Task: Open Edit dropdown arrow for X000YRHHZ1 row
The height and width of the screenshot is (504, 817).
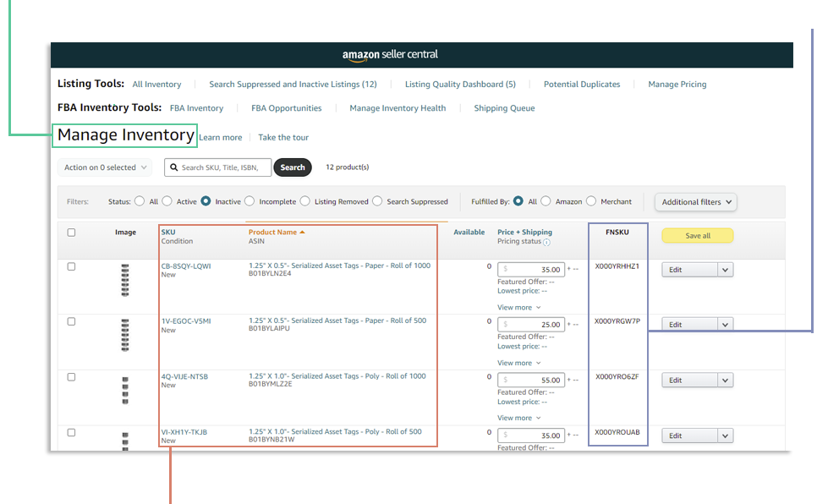Action: [726, 270]
